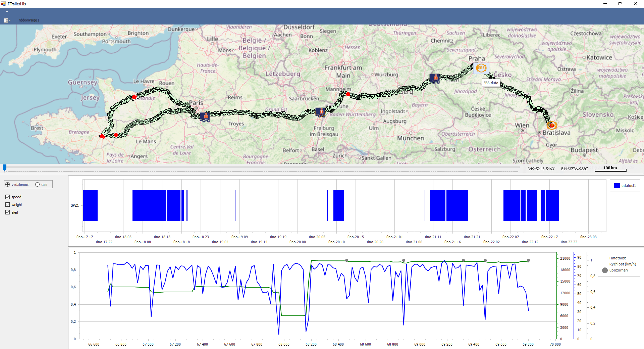Select the trailer icon near Baden-Württemberg
This screenshot has width=644, height=349.
pos(321,112)
